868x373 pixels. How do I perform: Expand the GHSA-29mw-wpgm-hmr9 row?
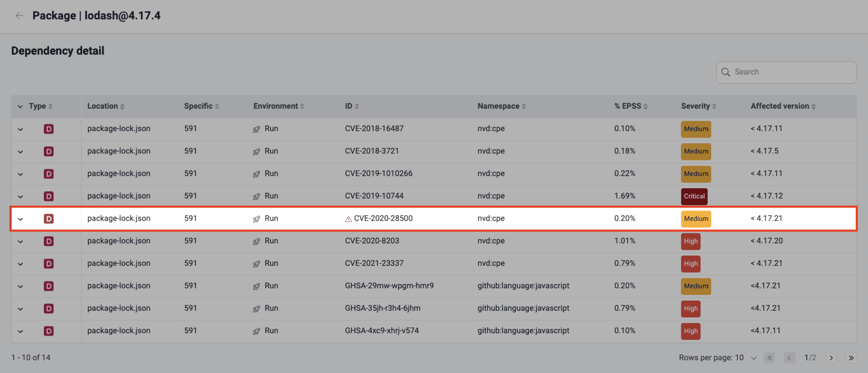(20, 286)
